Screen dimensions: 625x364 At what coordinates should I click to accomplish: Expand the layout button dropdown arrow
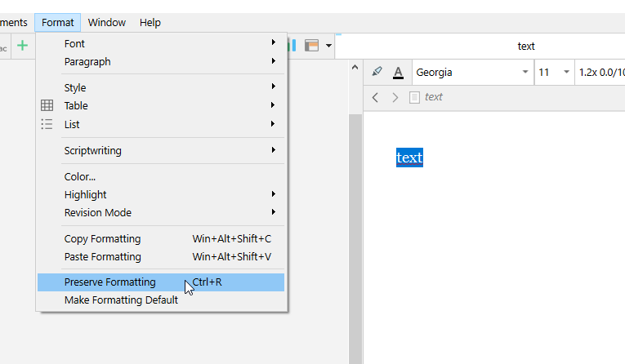tap(328, 46)
